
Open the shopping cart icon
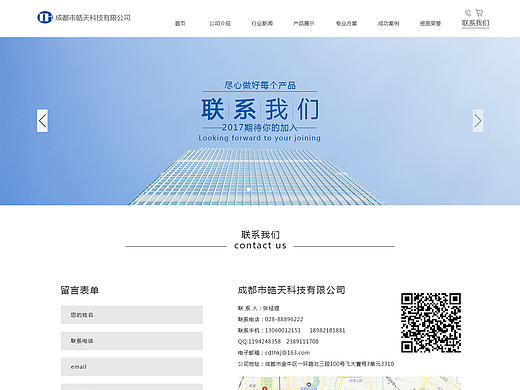click(479, 13)
